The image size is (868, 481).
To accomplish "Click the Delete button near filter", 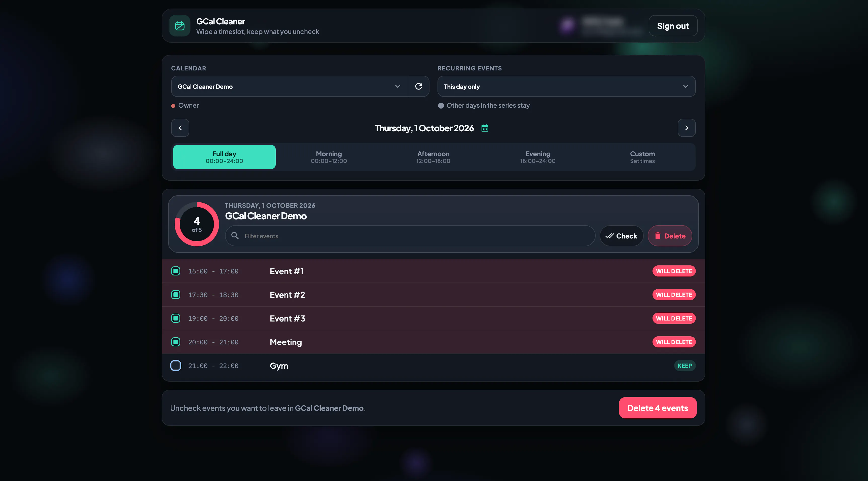I will 670,236.
